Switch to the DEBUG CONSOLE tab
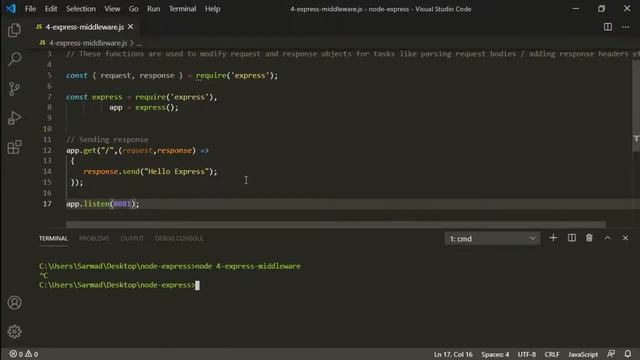 (179, 238)
